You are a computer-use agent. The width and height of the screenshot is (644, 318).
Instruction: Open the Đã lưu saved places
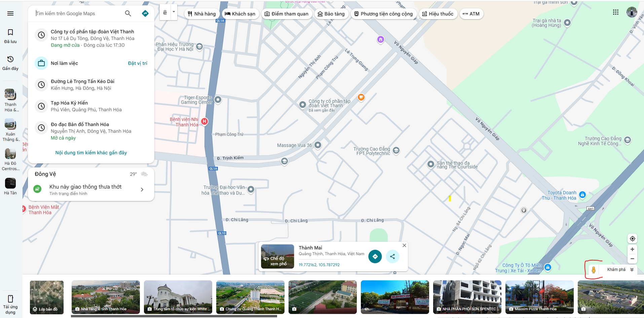point(10,36)
